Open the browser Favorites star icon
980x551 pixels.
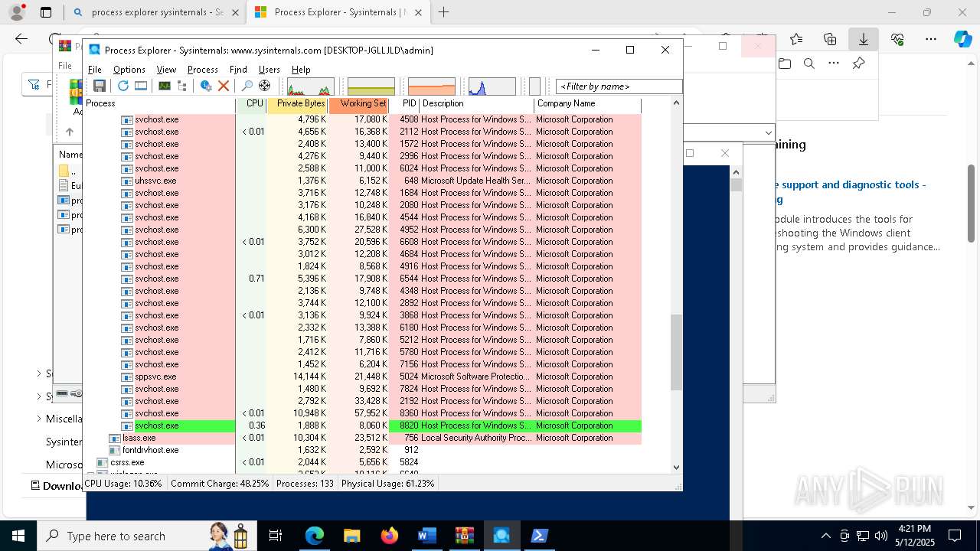tap(796, 39)
